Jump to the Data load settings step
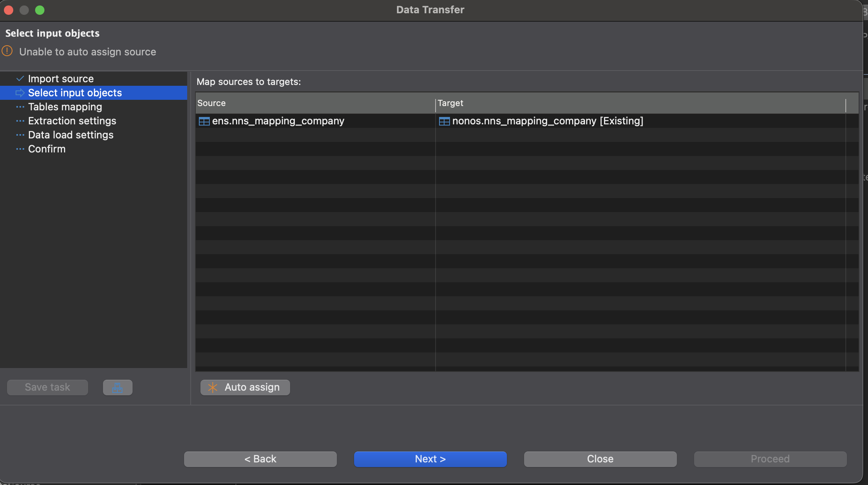The width and height of the screenshot is (868, 485). 71,135
